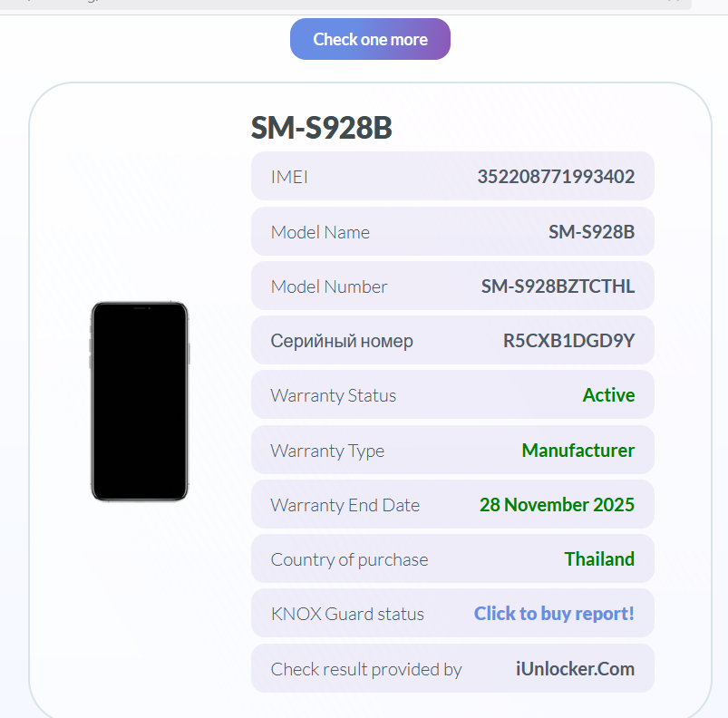This screenshot has height=718, width=728.
Task: Click the SM-S928B heading title
Action: [321, 128]
